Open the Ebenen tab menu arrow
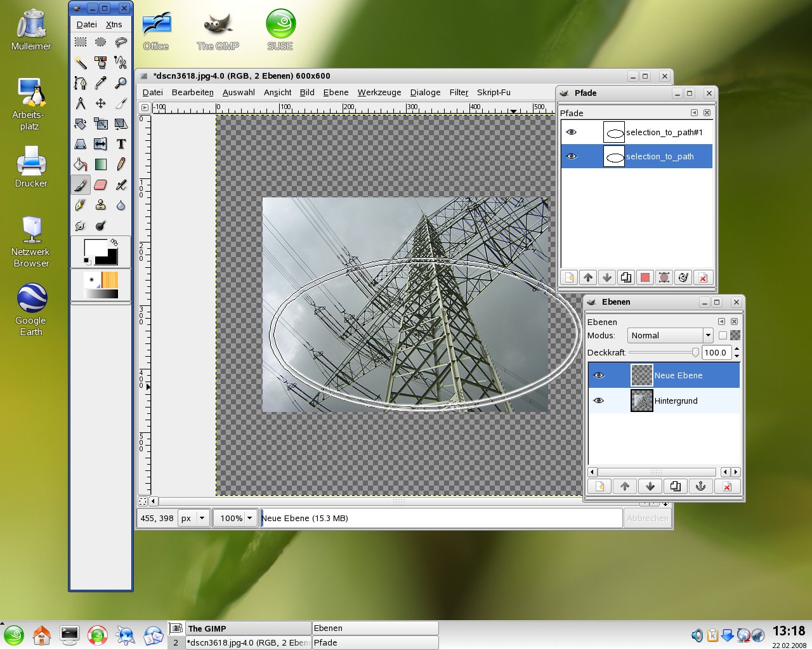The height and width of the screenshot is (650, 812). coord(721,321)
